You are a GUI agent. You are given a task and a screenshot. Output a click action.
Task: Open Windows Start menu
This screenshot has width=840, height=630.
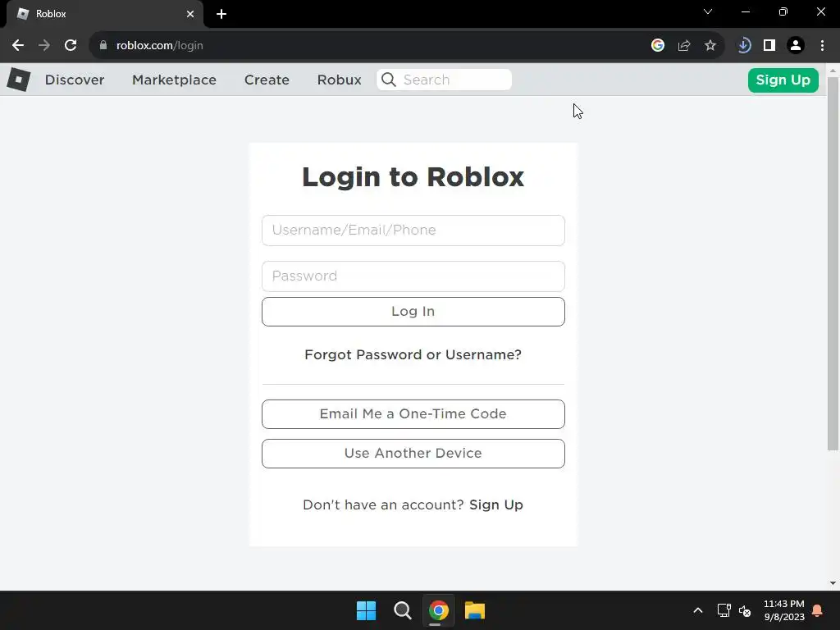tap(367, 610)
